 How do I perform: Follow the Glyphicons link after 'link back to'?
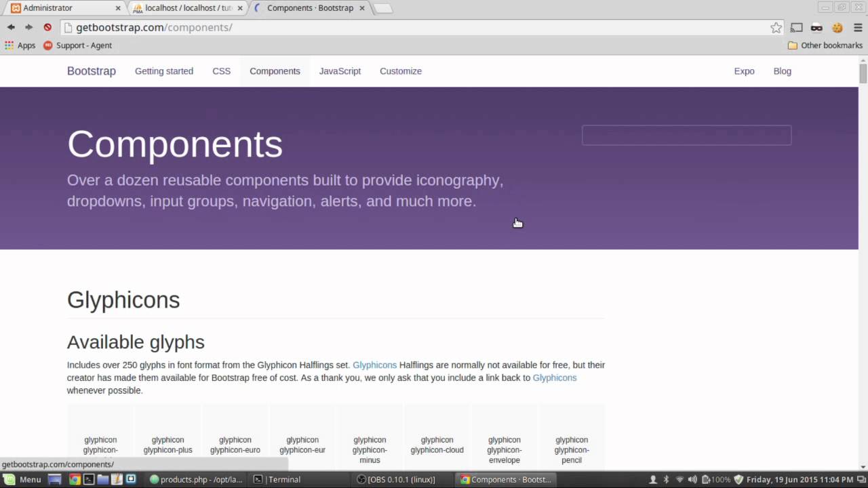(555, 378)
